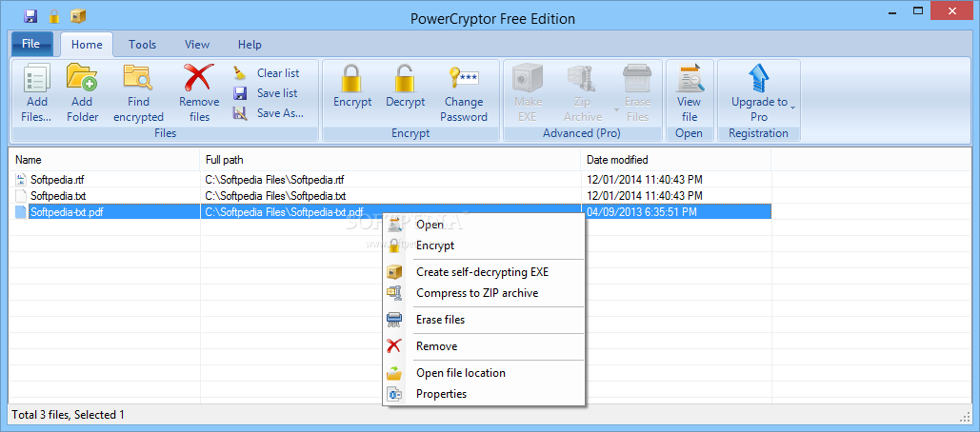Select the Softpedia.txt file name
Image resolution: width=980 pixels, height=432 pixels.
pos(58,195)
